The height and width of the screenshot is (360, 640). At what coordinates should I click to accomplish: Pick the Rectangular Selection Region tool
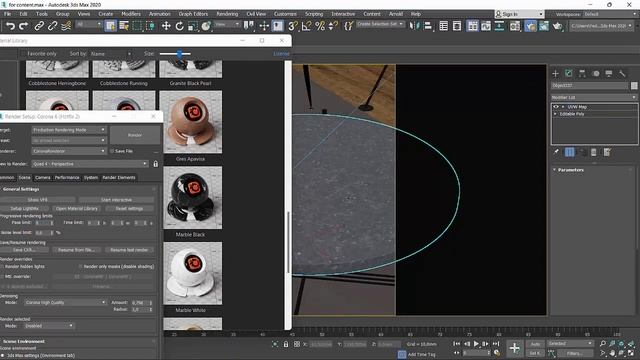point(137,26)
